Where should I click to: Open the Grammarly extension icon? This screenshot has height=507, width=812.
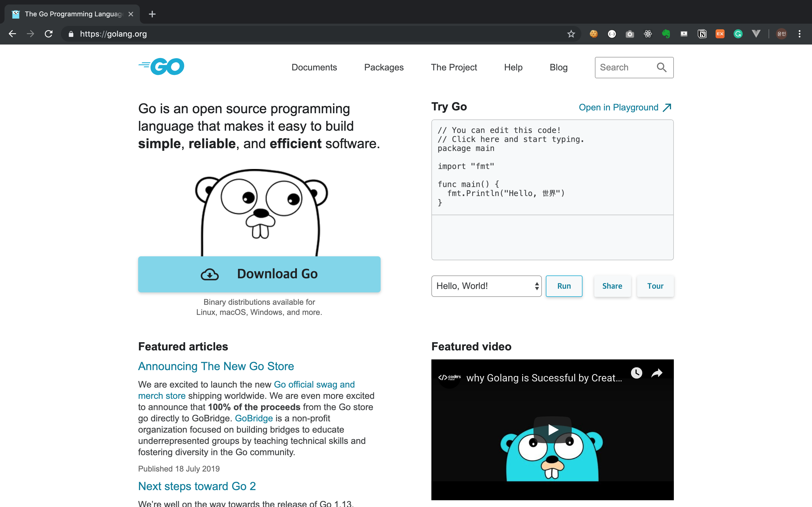point(738,34)
